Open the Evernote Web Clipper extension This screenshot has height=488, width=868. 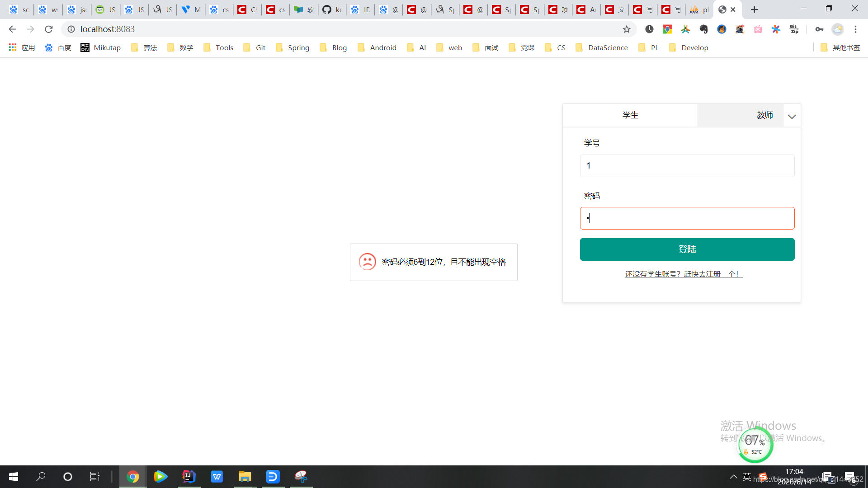704,29
